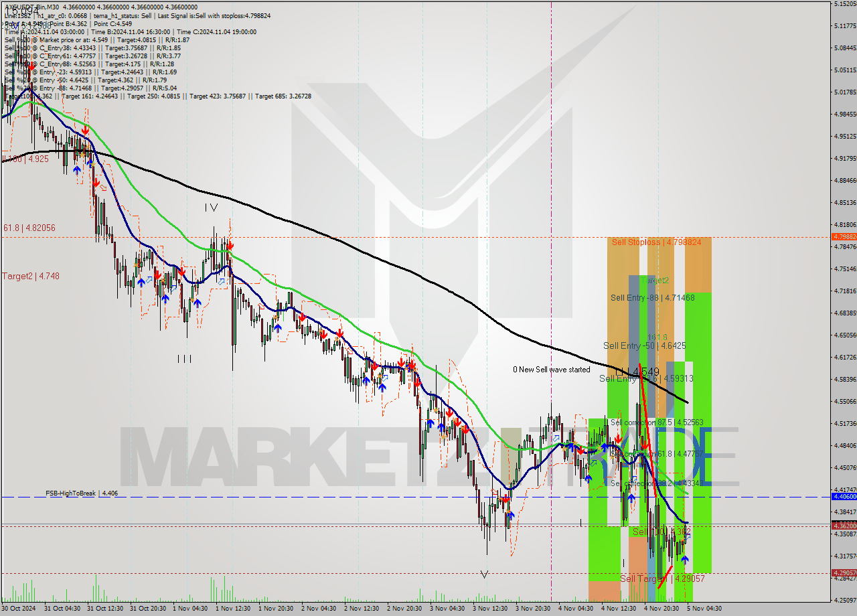Click the '4 Nov 04:30' time axis label
The height and width of the screenshot is (616, 857).
click(575, 609)
